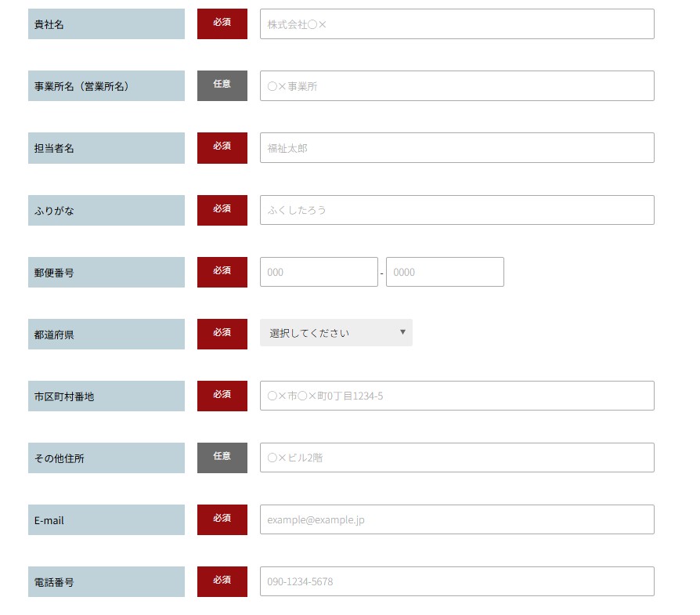Image resolution: width=700 pixels, height=615 pixels.
Task: Open the 都道府県 prefecture dropdown
Action: tap(336, 333)
